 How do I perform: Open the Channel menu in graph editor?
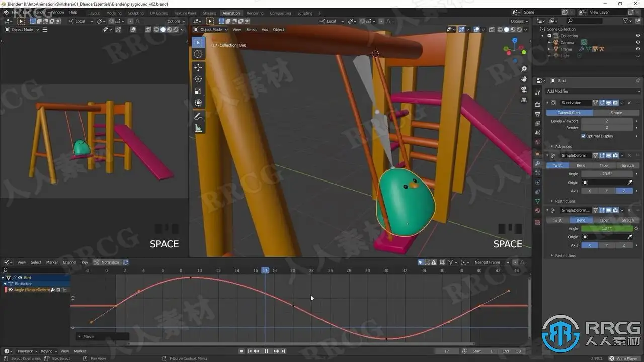69,262
